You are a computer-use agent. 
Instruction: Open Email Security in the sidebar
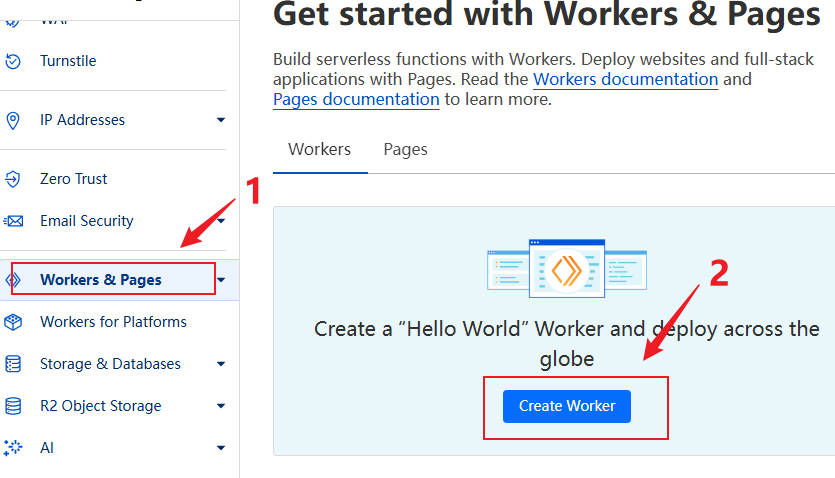[x=87, y=221]
